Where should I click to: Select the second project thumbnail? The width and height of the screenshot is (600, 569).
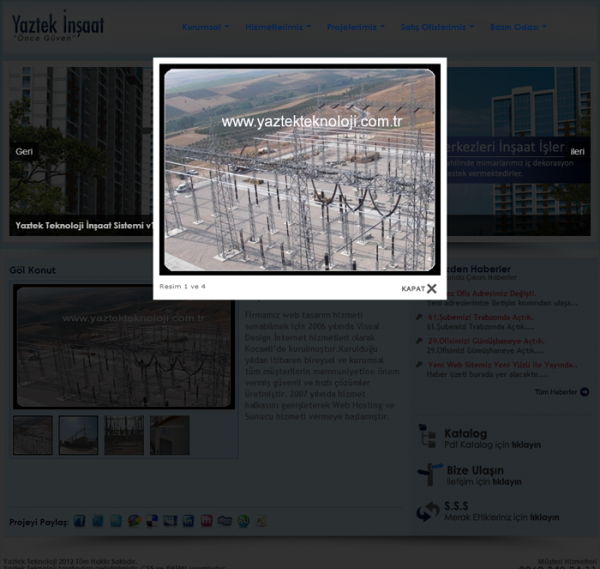click(x=78, y=435)
